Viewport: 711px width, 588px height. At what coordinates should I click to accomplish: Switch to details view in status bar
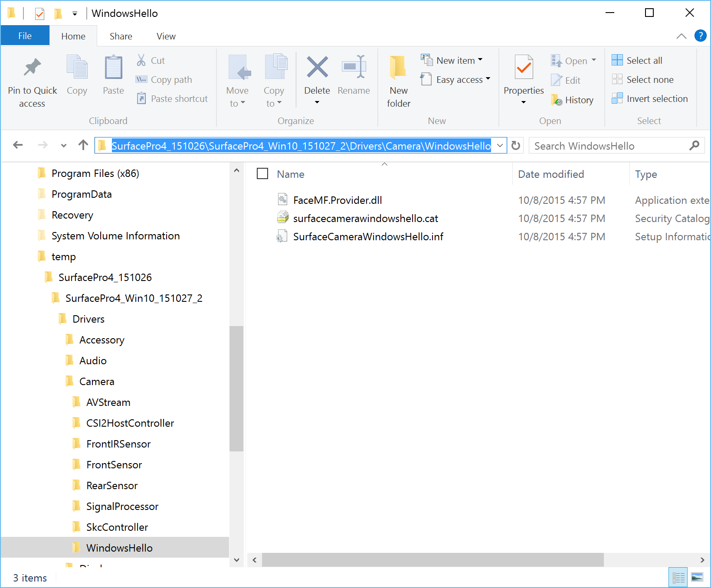tap(678, 578)
